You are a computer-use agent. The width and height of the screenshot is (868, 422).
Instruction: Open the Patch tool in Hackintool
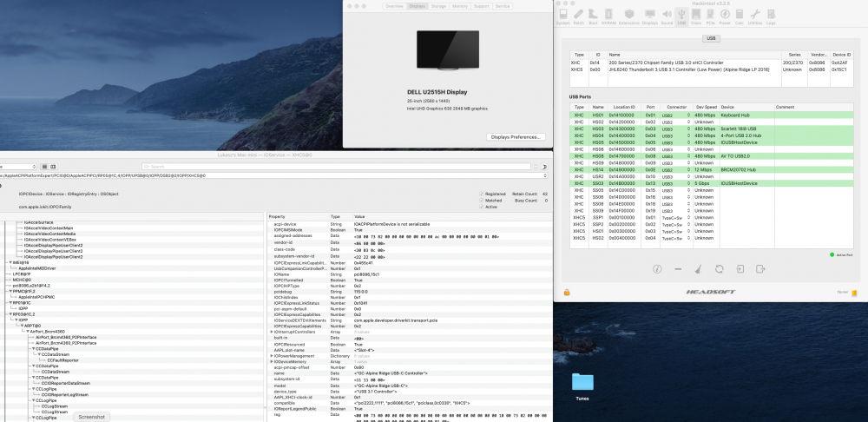click(578, 16)
